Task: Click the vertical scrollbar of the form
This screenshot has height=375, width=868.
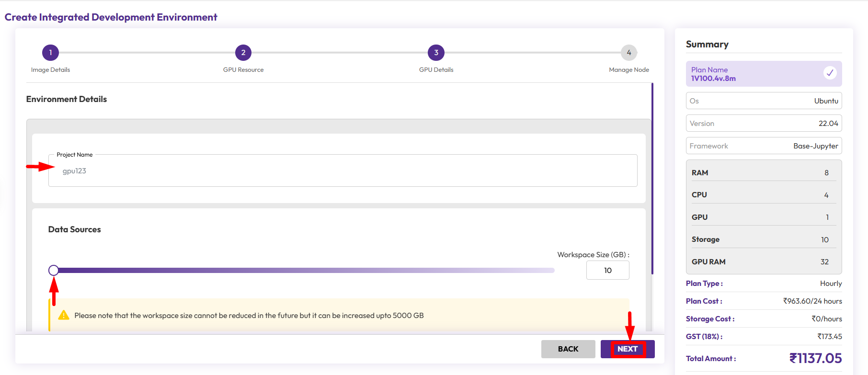Action: (x=652, y=178)
